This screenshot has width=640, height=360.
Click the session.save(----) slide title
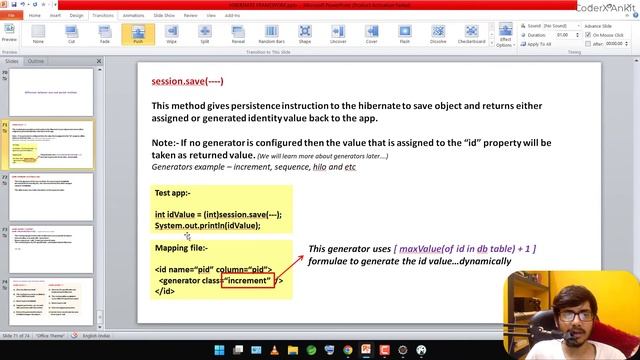coord(187,81)
